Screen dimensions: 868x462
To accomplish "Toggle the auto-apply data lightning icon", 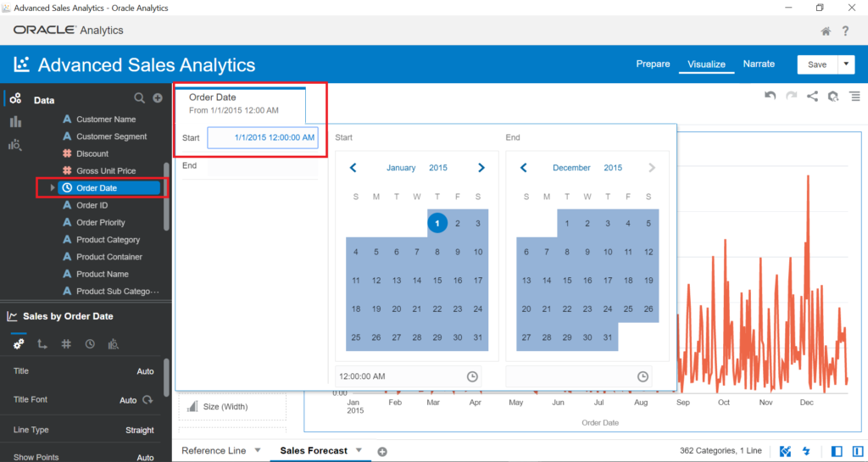I will [x=806, y=451].
